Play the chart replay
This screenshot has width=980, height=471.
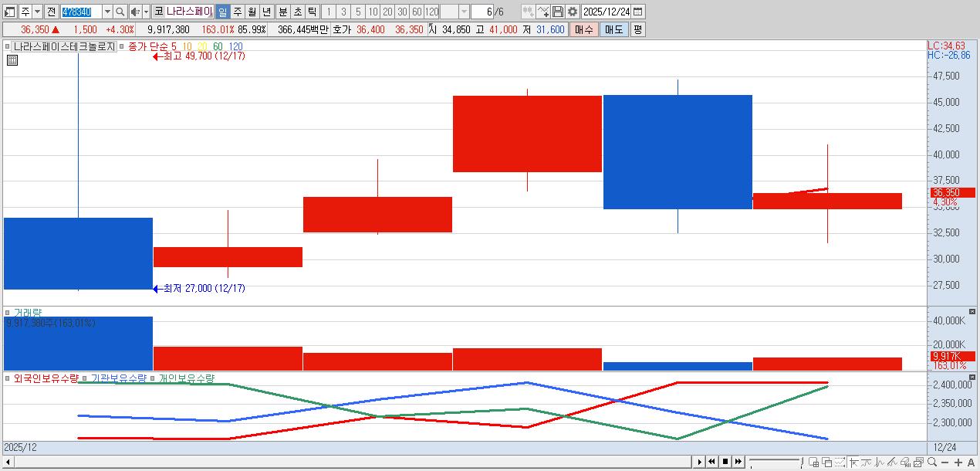[700, 462]
